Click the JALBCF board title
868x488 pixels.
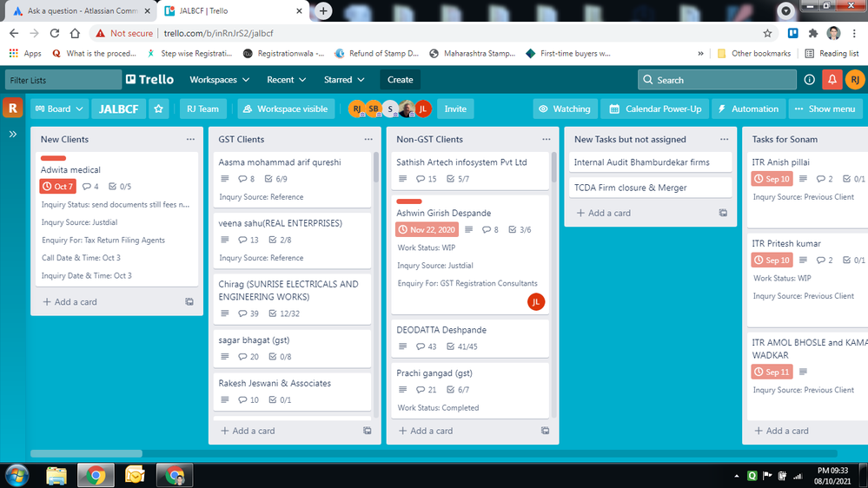click(x=118, y=109)
